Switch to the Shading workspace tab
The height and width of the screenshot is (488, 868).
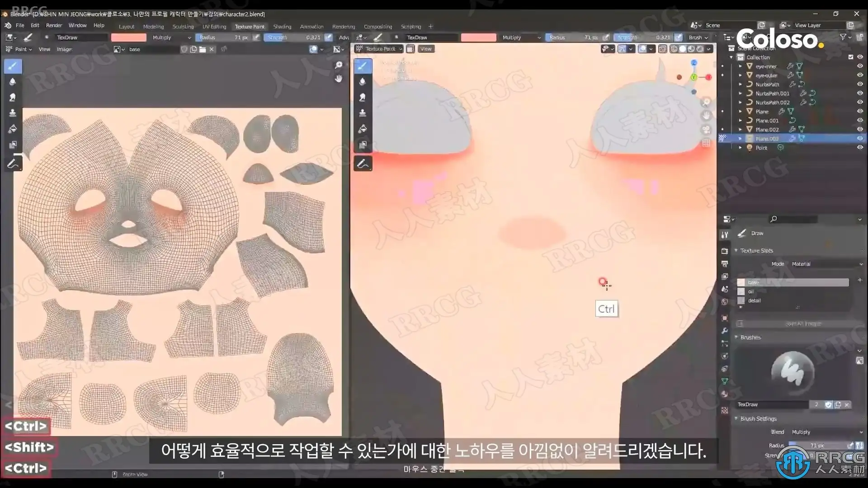pos(282,27)
